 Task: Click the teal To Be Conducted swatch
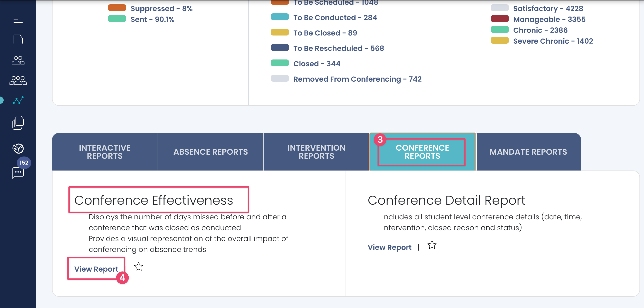pos(280,17)
